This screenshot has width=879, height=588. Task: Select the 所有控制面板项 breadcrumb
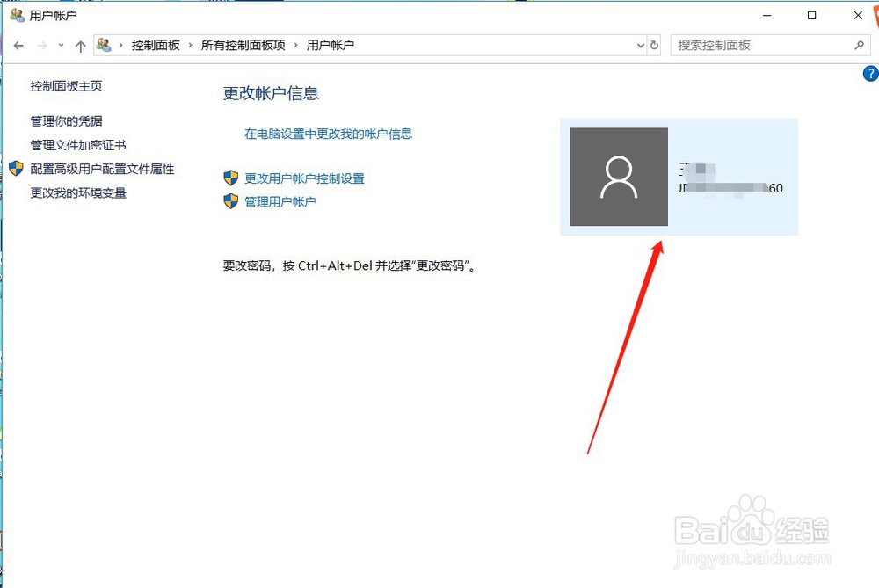243,46
